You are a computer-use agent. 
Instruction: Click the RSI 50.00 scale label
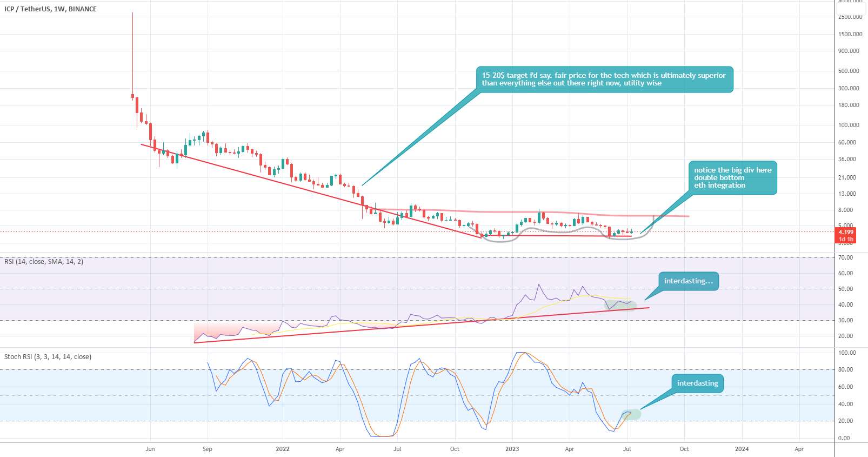846,289
